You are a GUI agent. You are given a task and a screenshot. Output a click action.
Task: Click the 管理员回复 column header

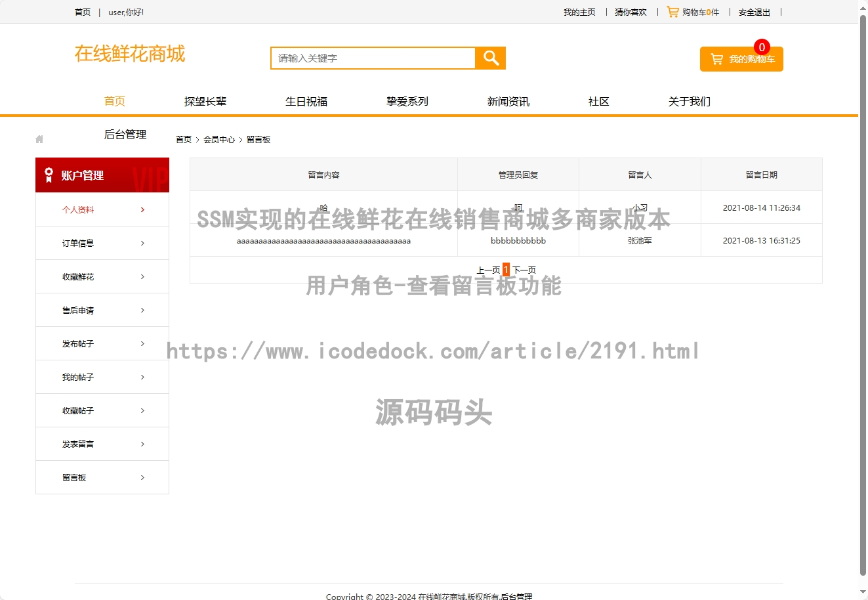tap(518, 175)
